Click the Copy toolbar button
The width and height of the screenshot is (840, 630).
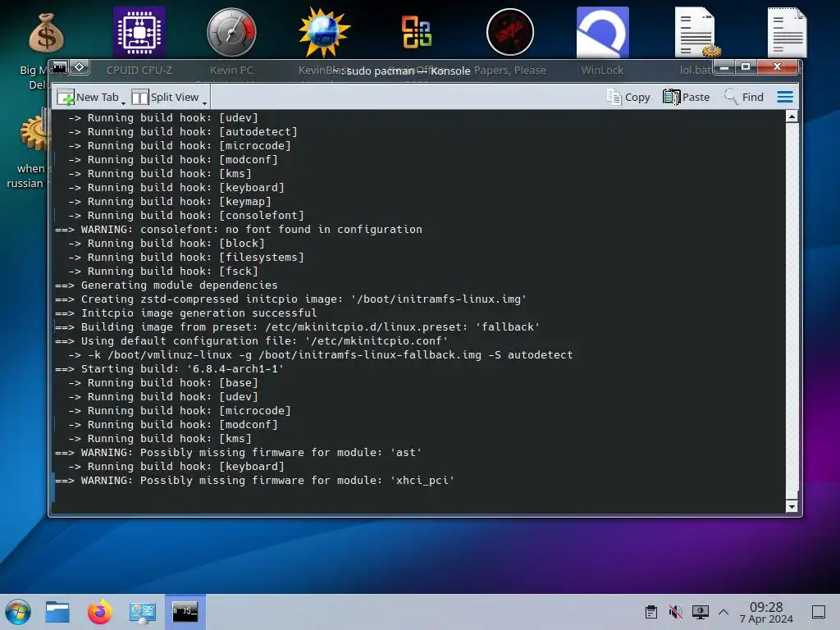628,97
